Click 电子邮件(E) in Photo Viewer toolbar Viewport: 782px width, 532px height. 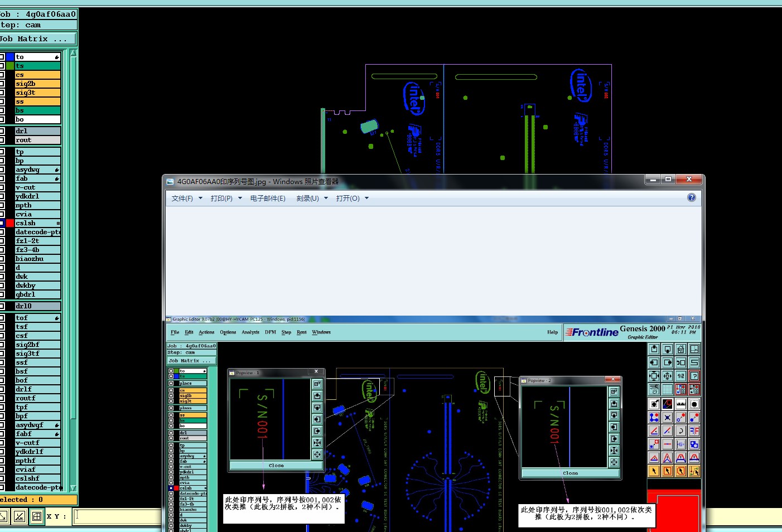click(x=268, y=199)
